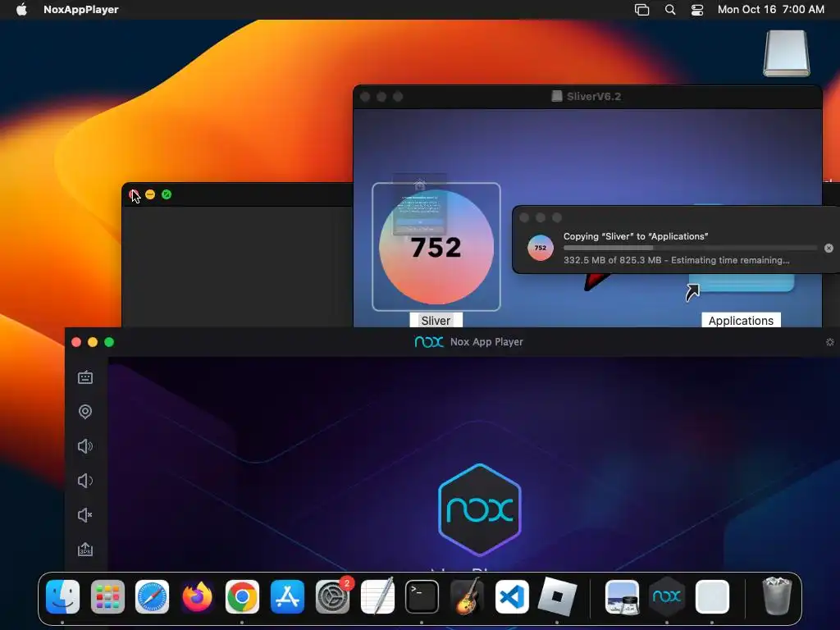Click the Nox App Player title text
Image resolution: width=840 pixels, height=630 pixels.
click(x=486, y=342)
